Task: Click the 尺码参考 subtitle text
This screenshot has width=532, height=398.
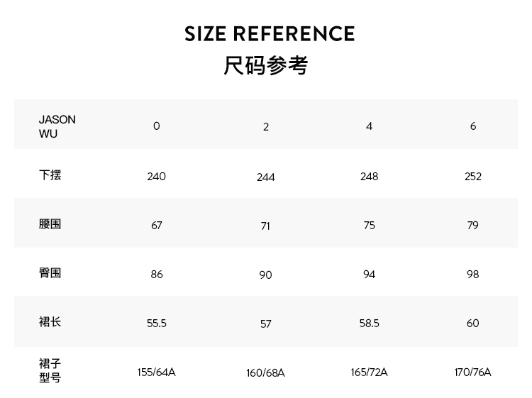Action: coord(266,66)
